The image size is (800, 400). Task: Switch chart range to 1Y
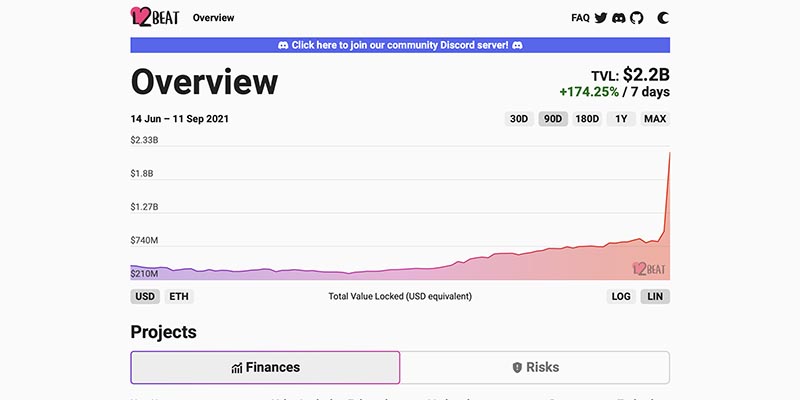click(621, 119)
